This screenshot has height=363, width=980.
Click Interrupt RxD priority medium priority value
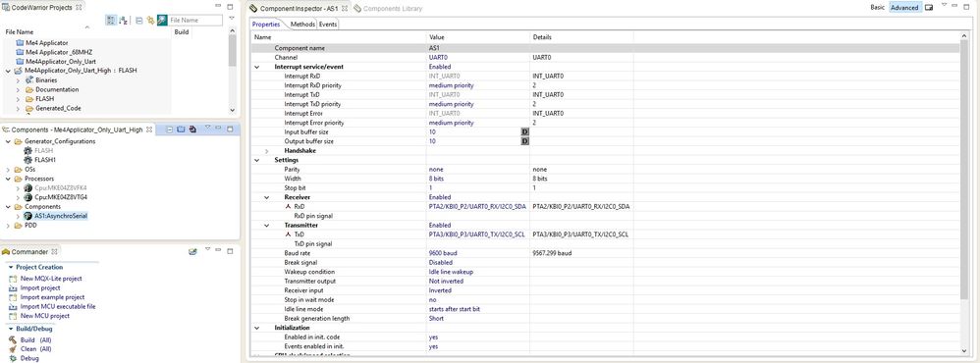click(x=479, y=85)
